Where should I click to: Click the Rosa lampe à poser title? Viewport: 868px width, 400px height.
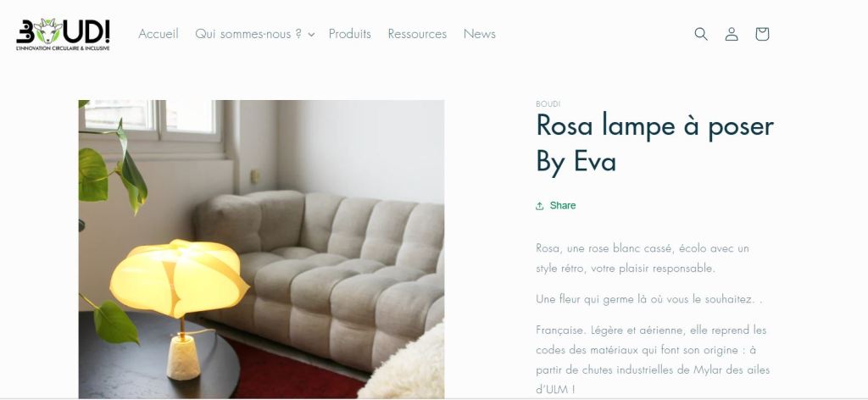click(655, 143)
